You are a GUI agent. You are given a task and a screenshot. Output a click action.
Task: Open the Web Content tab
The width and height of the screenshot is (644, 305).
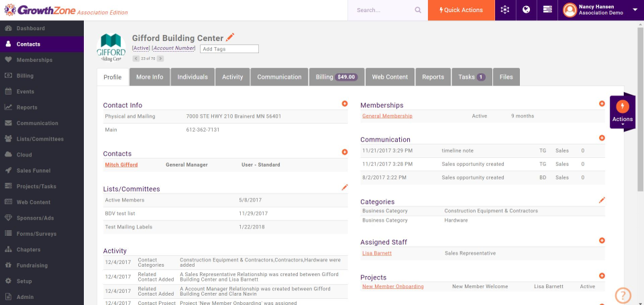pos(390,77)
